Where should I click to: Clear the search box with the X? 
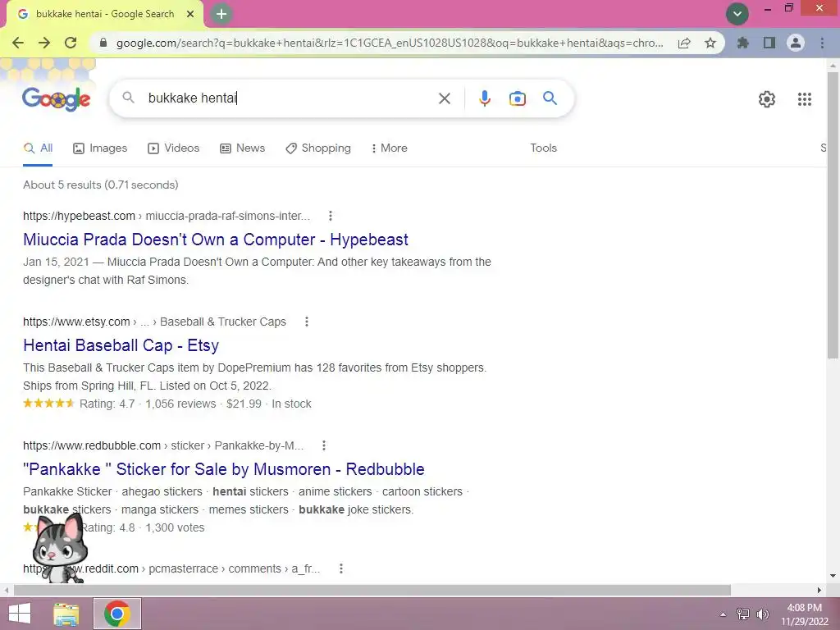coord(444,98)
